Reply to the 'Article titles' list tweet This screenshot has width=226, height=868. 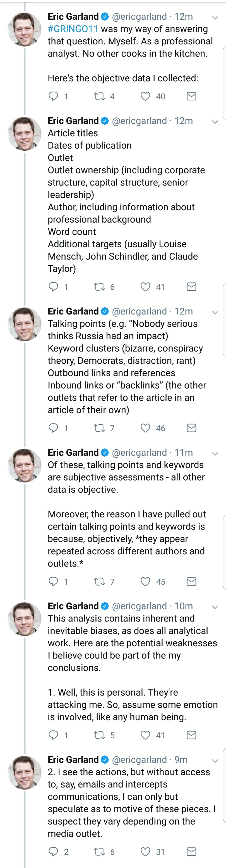point(53,287)
